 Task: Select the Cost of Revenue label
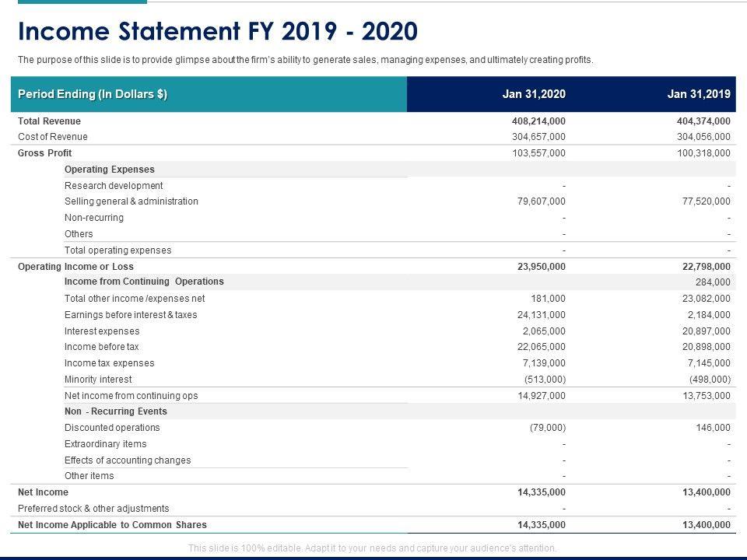click(x=52, y=137)
